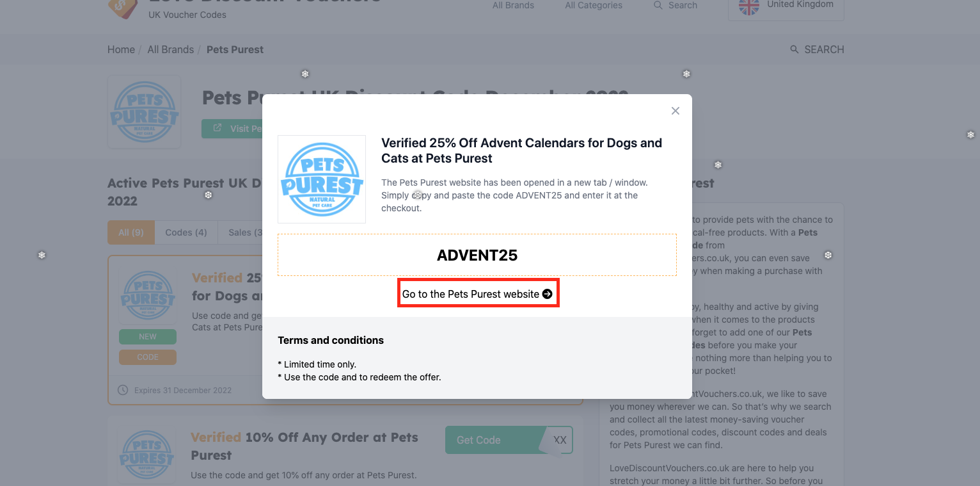Click the Go to Pets Purest website link

pos(471,294)
